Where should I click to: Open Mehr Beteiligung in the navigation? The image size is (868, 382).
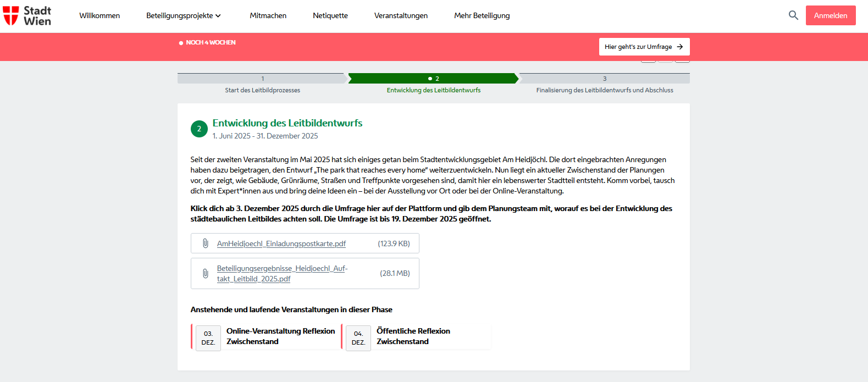tap(482, 15)
